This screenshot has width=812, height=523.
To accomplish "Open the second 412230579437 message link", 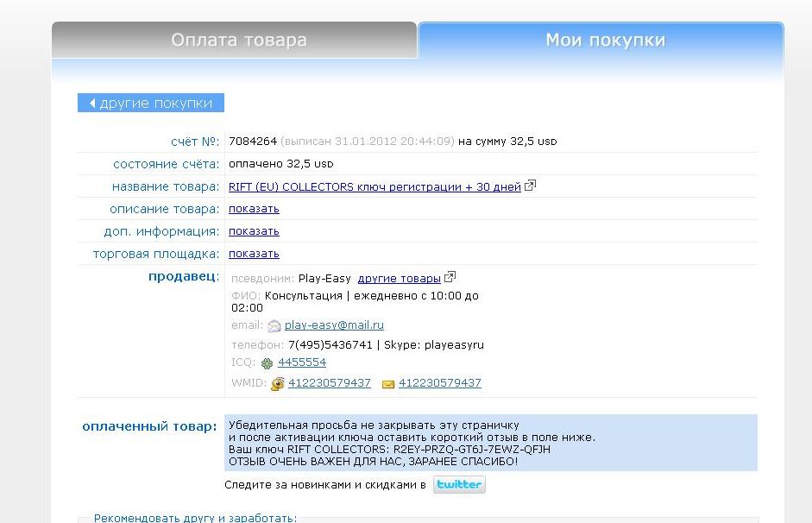I will (440, 382).
